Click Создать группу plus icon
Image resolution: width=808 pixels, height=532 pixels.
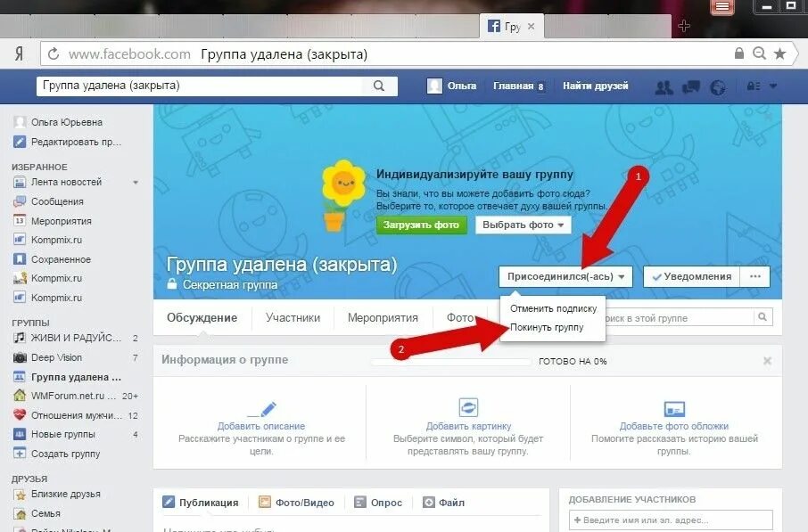click(20, 454)
